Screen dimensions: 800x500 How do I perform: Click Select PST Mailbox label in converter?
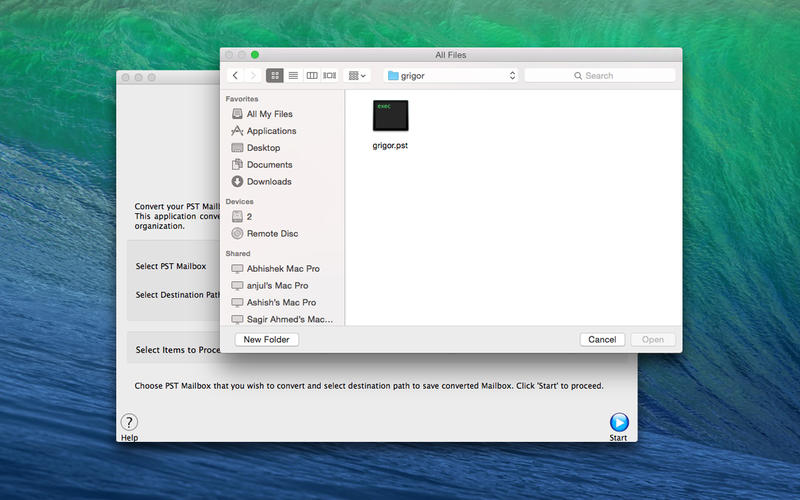pos(171,266)
